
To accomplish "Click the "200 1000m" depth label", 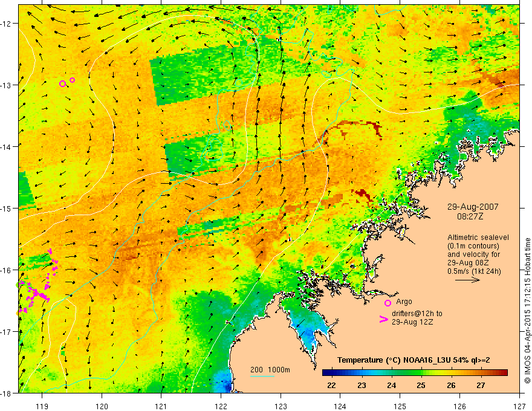I will tap(270, 370).
